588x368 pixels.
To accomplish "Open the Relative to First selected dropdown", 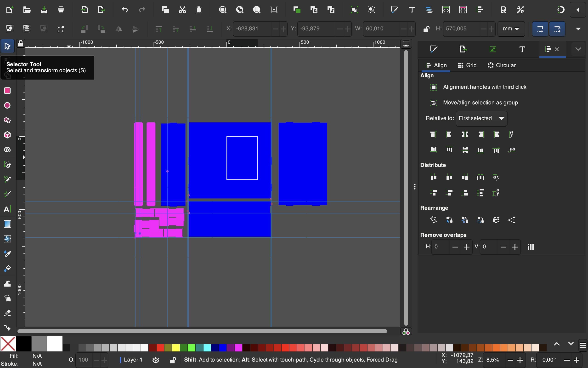I will 481,118.
